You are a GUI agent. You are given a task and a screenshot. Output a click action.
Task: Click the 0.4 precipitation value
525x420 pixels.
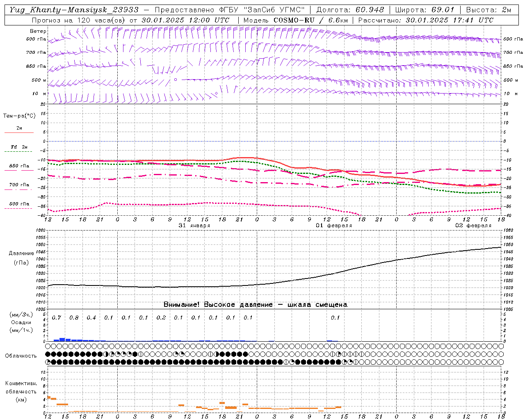coord(91,318)
